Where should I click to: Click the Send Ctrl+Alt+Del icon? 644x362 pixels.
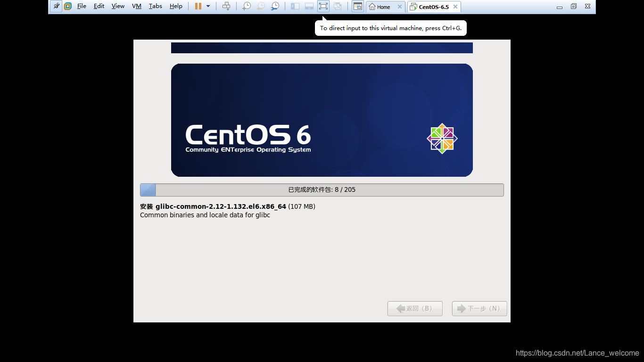[x=226, y=7]
